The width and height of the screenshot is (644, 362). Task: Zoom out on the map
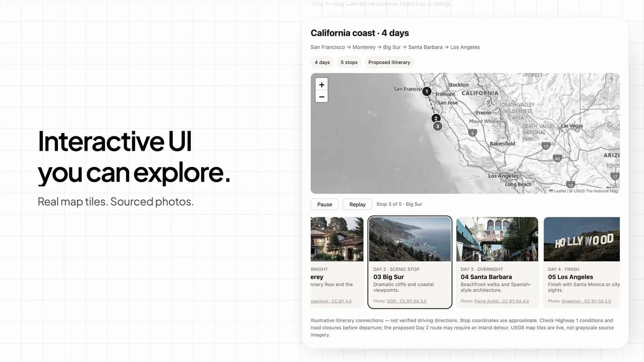(x=322, y=97)
